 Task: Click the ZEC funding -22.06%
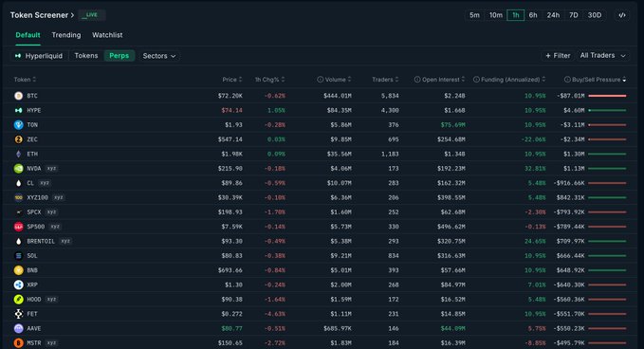[x=533, y=139]
